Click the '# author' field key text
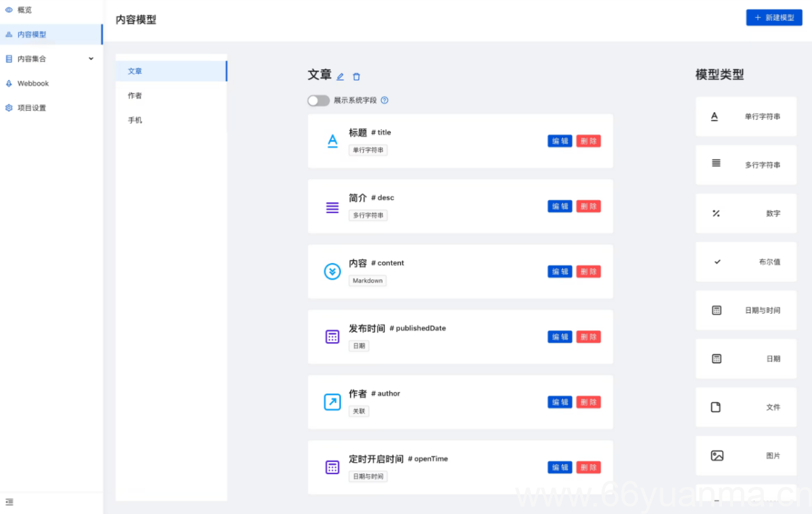 click(386, 394)
